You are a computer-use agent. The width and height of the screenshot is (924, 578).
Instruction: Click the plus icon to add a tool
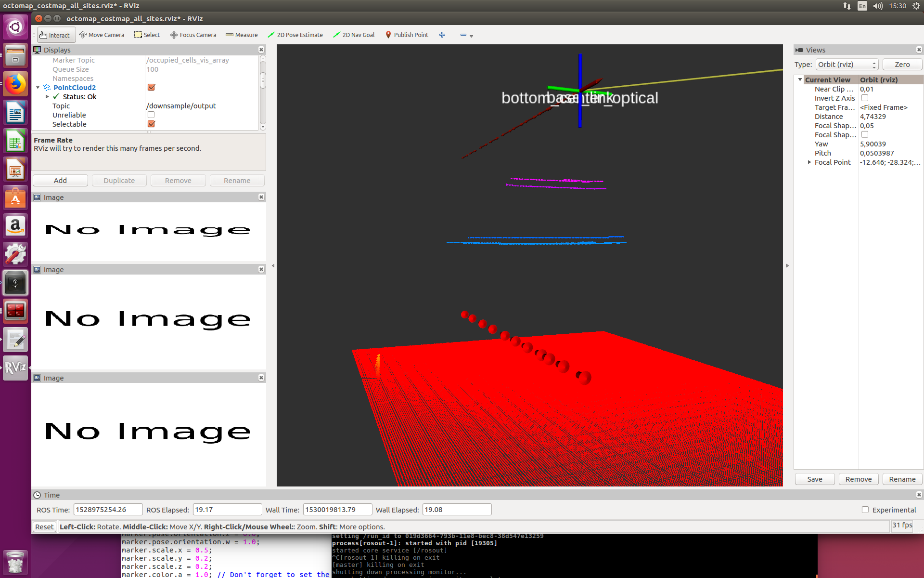click(442, 35)
